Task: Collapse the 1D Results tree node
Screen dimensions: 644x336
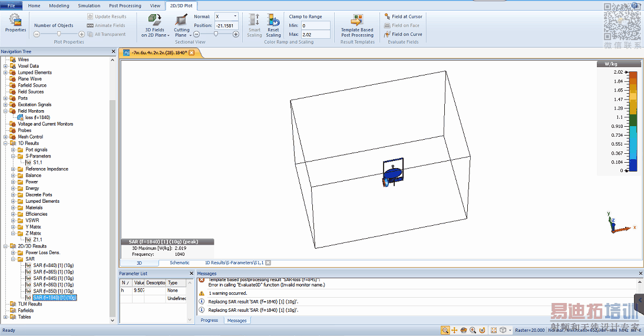Action: point(6,143)
